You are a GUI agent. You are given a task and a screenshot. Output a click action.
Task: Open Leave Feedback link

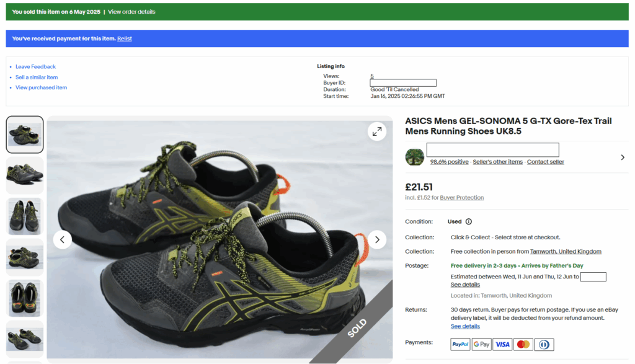[35, 67]
